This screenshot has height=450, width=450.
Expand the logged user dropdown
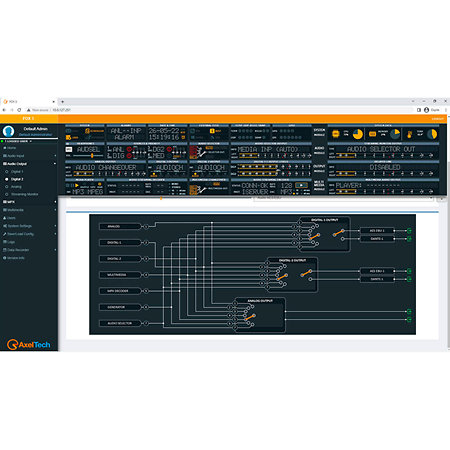[x=17, y=141]
